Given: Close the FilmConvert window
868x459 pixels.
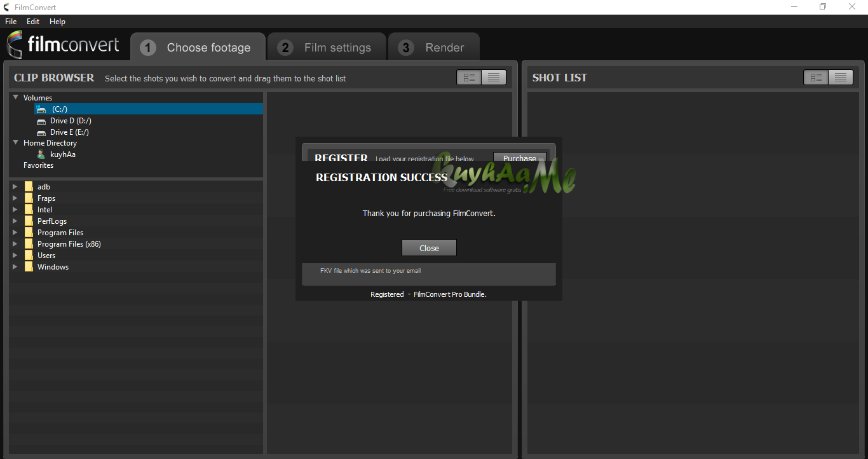Looking at the screenshot, I should coord(853,7).
